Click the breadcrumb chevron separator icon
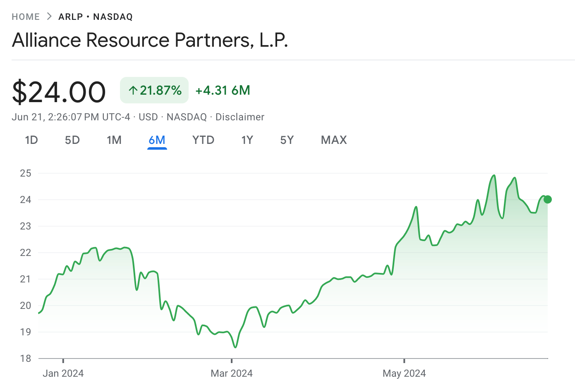575x392 pixels. [x=49, y=17]
